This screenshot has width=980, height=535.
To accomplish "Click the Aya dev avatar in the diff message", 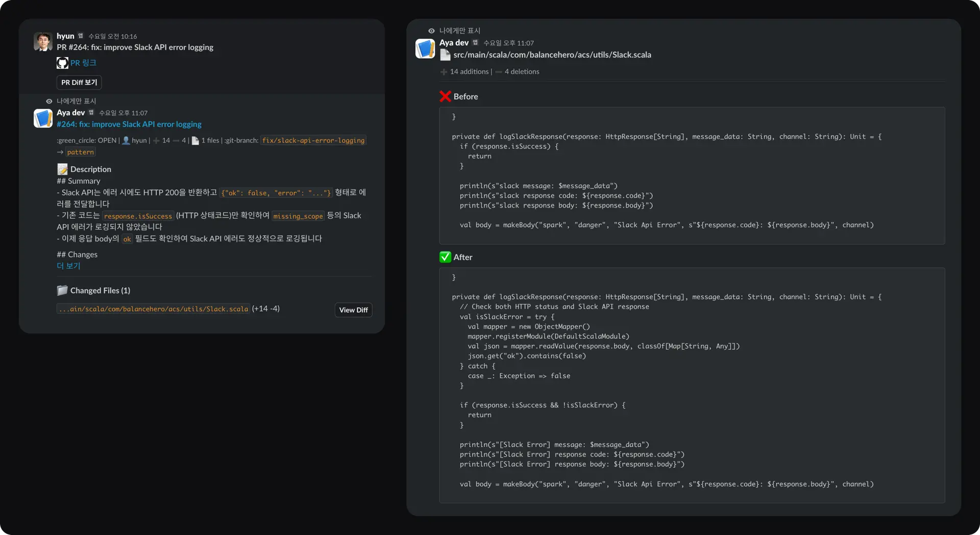I will 425,48.
